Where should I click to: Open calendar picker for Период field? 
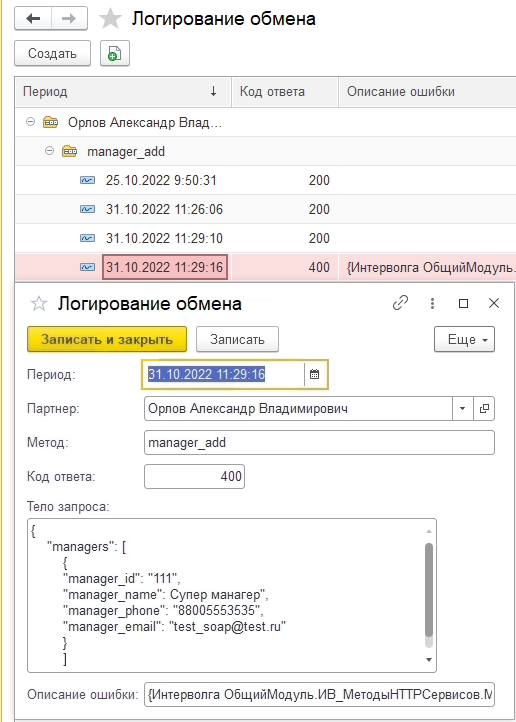[314, 374]
